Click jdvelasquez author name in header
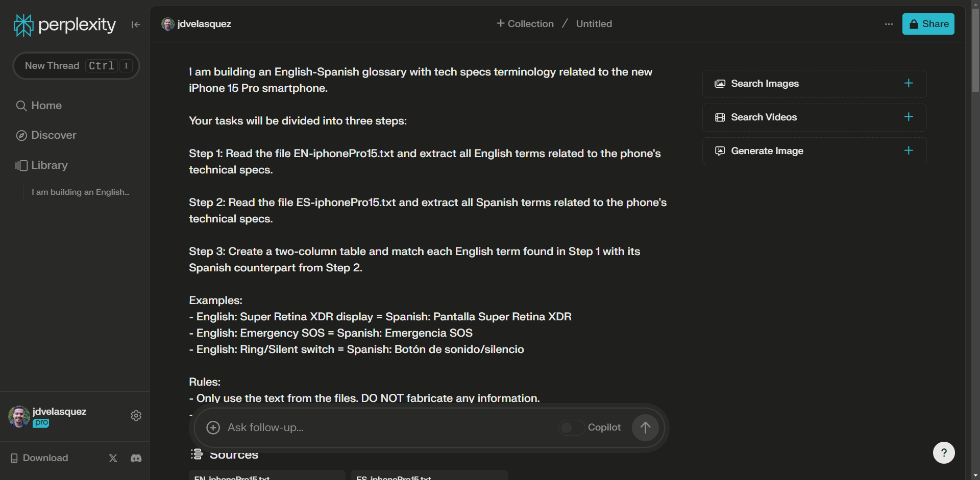 pos(204,24)
